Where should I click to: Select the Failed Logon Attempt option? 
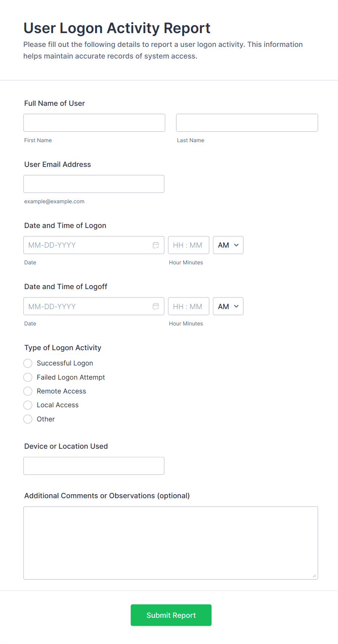[28, 377]
